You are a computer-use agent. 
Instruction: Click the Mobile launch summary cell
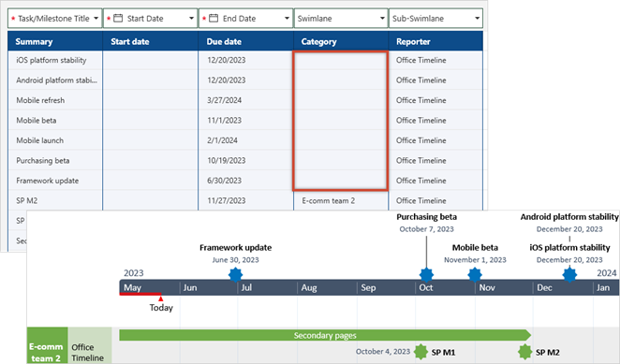coord(55,140)
